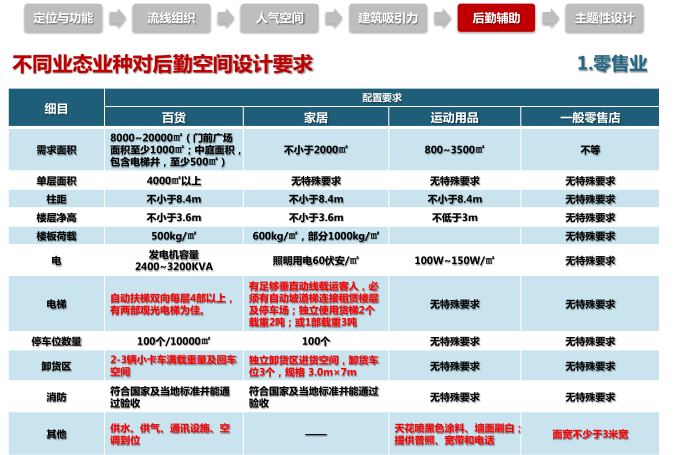Click arrow between 流线组织 and 人气空间
676x455 pixels.
click(x=226, y=18)
